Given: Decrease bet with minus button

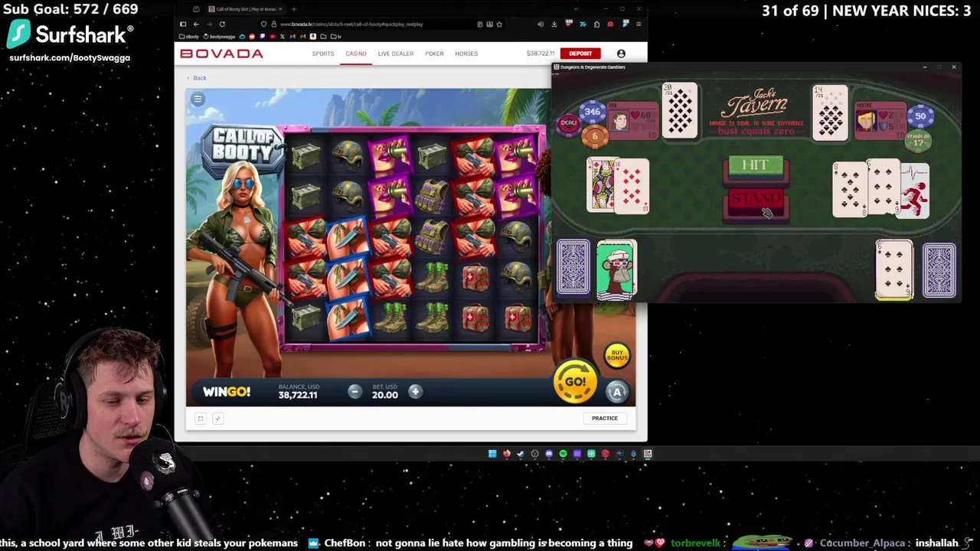Looking at the screenshot, I should click(354, 392).
